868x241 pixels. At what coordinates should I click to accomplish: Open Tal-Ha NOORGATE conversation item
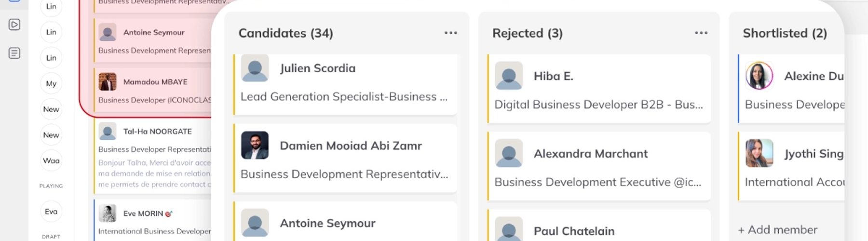coord(152,156)
